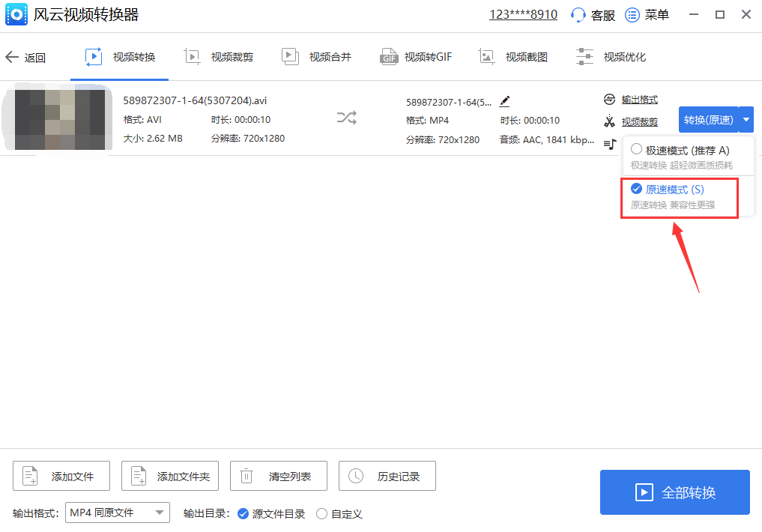This screenshot has width=762, height=532.
Task: Click 大小: 2.62 MB text
Action: (153, 139)
